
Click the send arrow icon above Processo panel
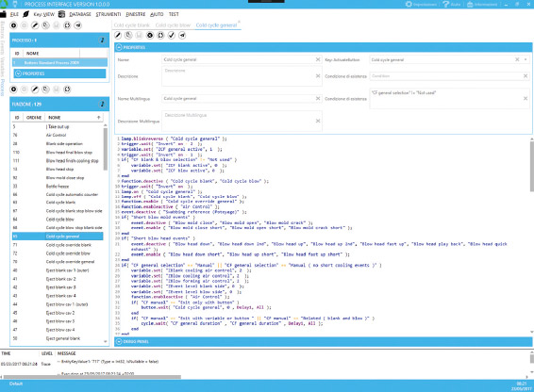78,25
